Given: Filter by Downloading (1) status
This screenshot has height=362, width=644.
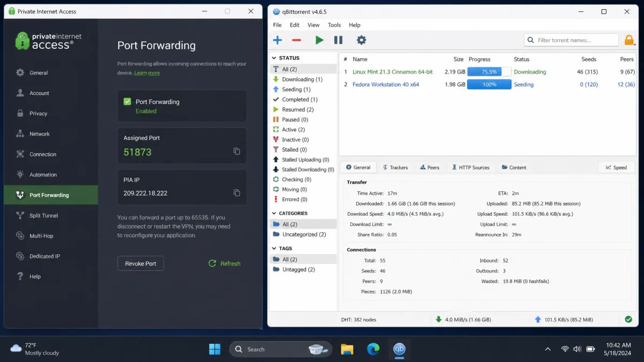Looking at the screenshot, I should [x=303, y=79].
